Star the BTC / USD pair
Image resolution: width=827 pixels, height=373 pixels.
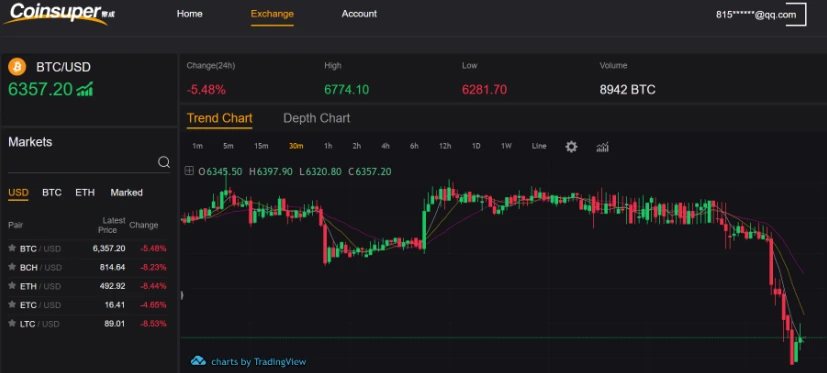pyautogui.click(x=12, y=248)
